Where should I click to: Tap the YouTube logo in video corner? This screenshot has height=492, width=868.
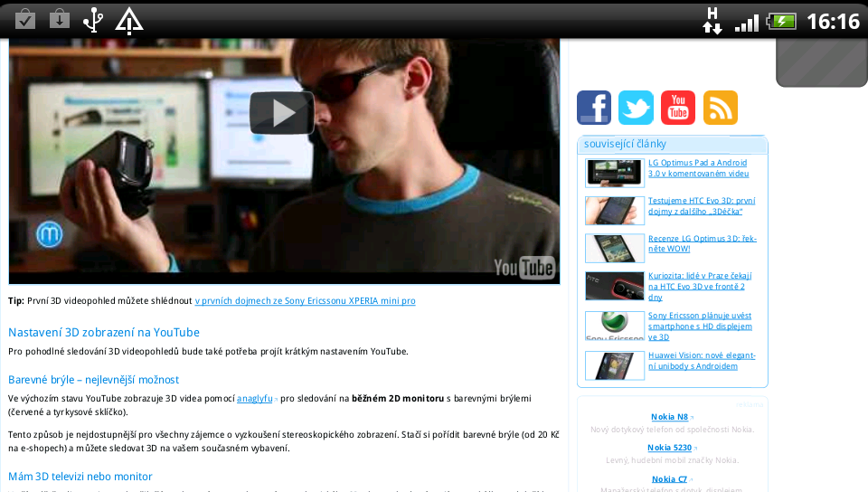524,267
